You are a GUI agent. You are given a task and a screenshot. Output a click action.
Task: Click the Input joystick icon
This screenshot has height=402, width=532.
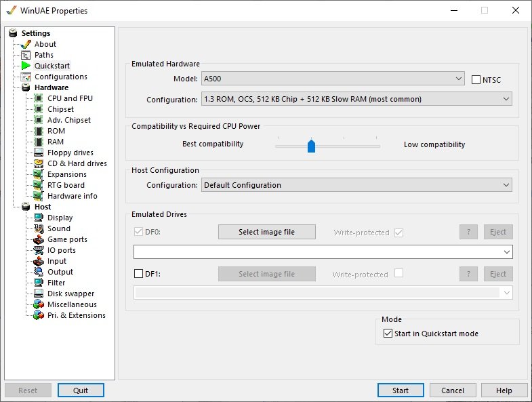click(x=39, y=261)
